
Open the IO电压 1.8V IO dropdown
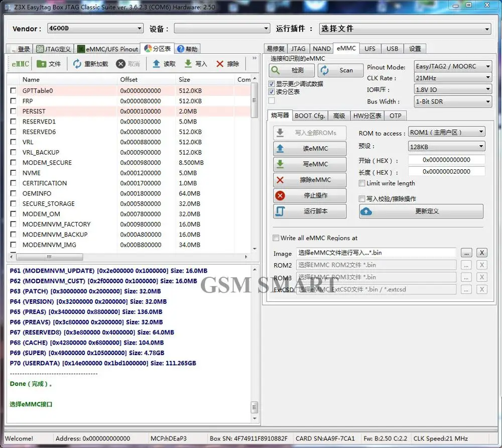453,90
